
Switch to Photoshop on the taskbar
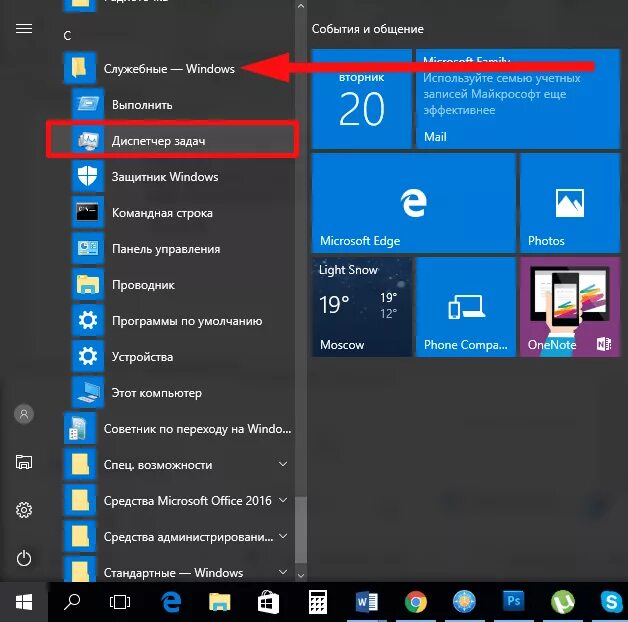513,602
